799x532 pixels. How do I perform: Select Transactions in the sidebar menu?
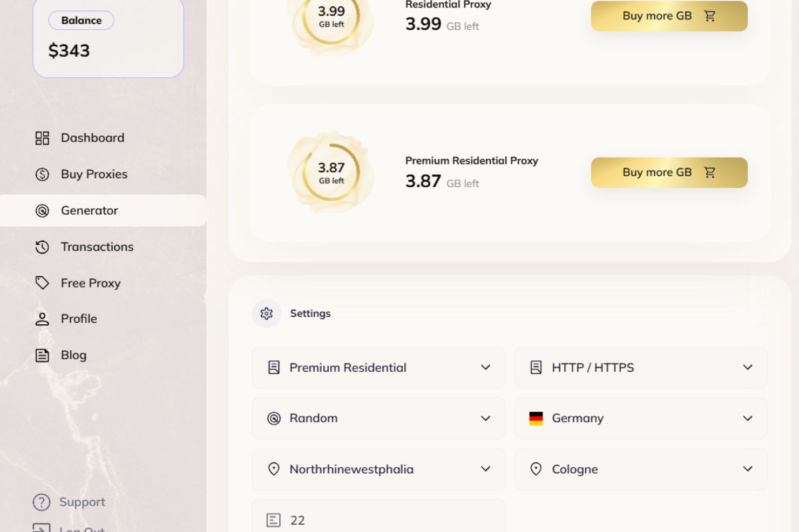coord(97,247)
